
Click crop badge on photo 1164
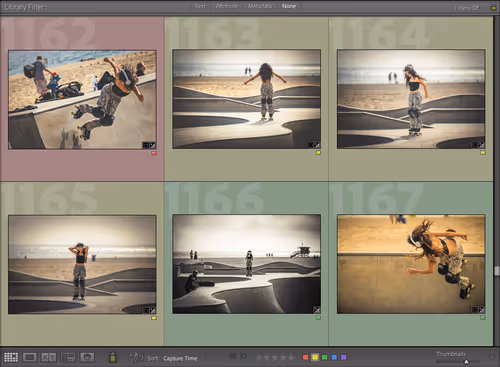pos(475,145)
